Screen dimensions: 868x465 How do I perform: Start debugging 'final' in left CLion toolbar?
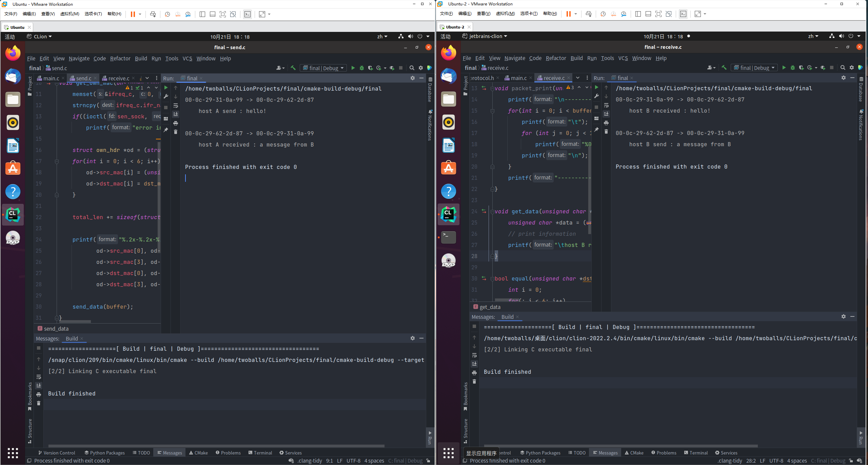[362, 68]
